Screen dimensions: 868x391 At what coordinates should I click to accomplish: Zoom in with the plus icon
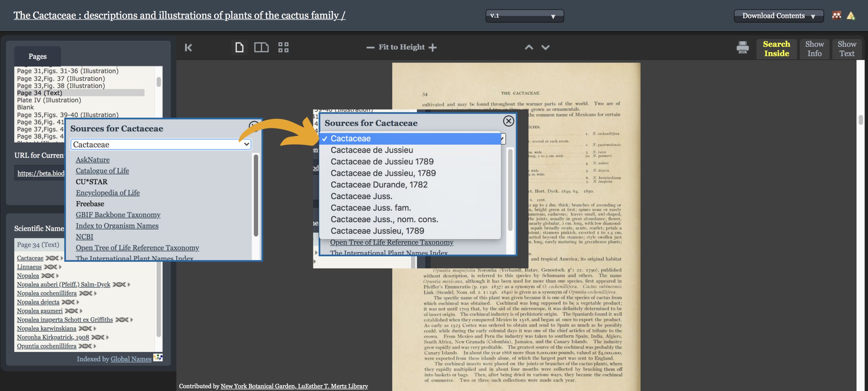[432, 48]
